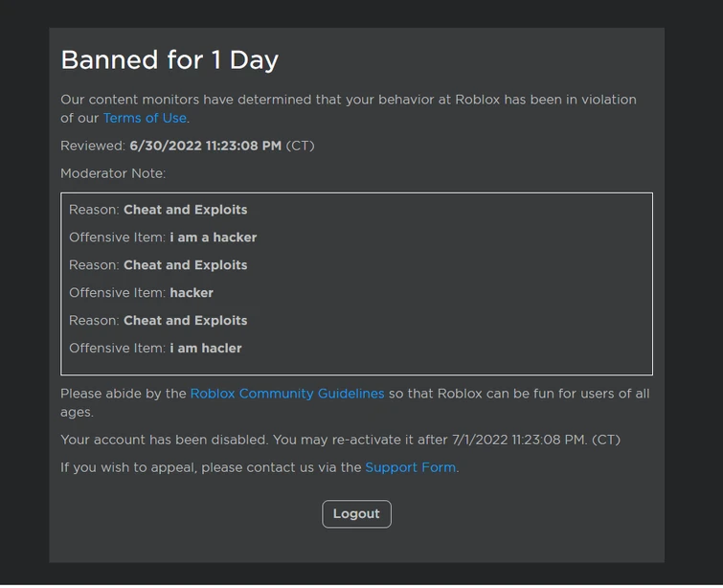
Task: Select the first "Cheat and Exploits" reason line
Action: [x=185, y=210]
